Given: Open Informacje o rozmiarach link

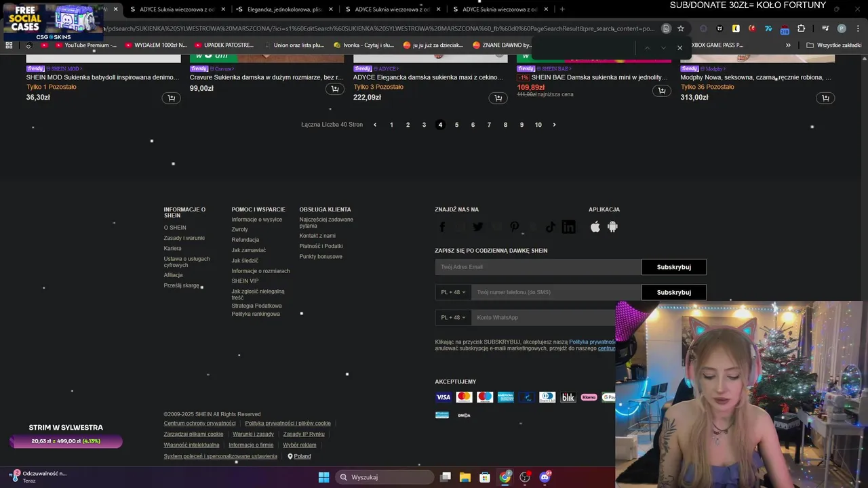Looking at the screenshot, I should 260,270.
